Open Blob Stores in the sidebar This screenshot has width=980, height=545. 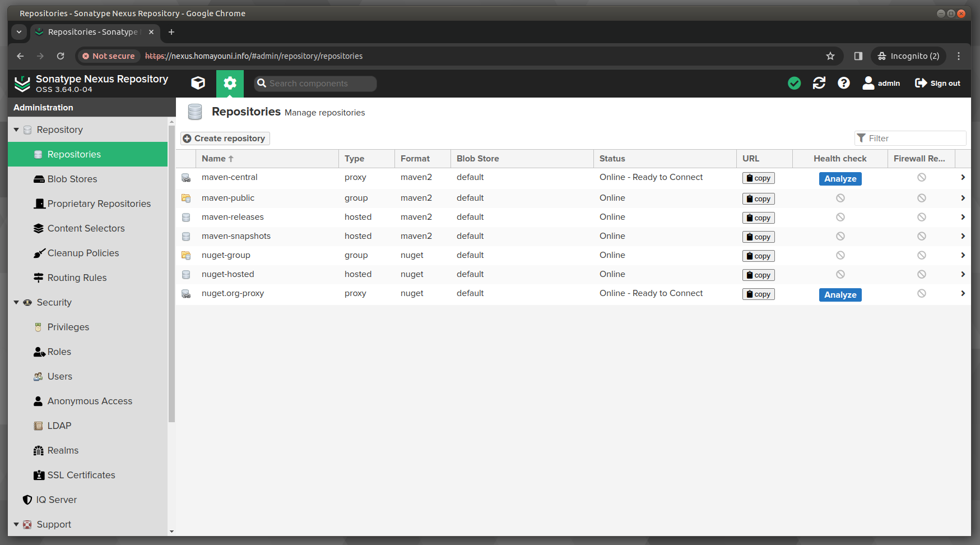click(x=87, y=179)
